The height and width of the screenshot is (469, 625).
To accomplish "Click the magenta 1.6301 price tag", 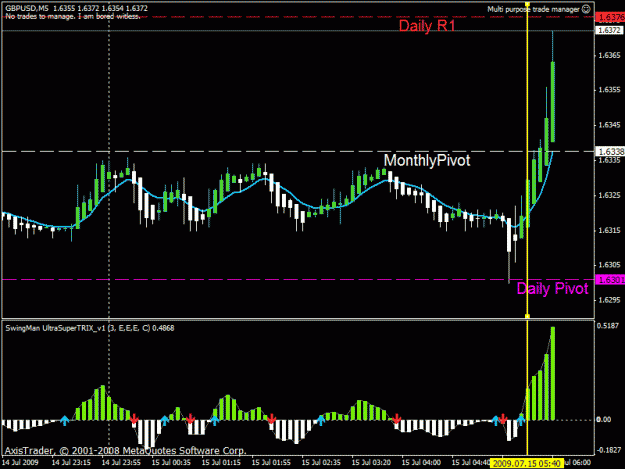I will pos(609,280).
